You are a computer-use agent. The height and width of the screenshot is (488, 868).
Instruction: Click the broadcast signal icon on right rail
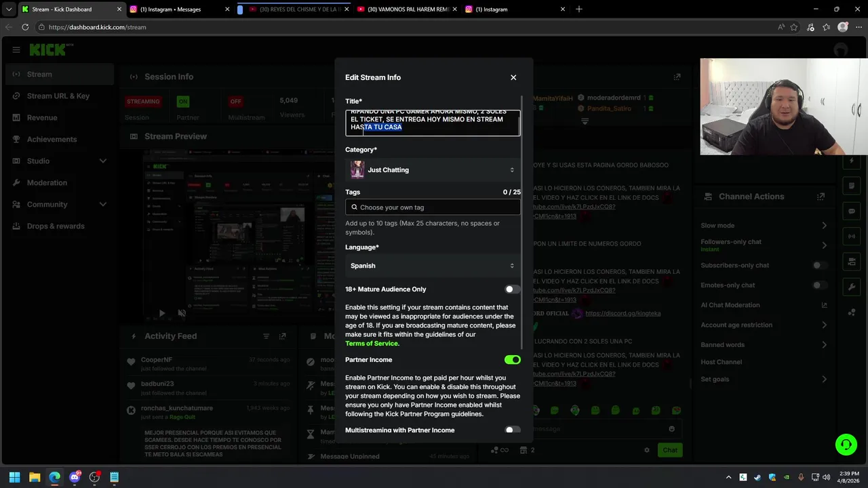(x=852, y=236)
